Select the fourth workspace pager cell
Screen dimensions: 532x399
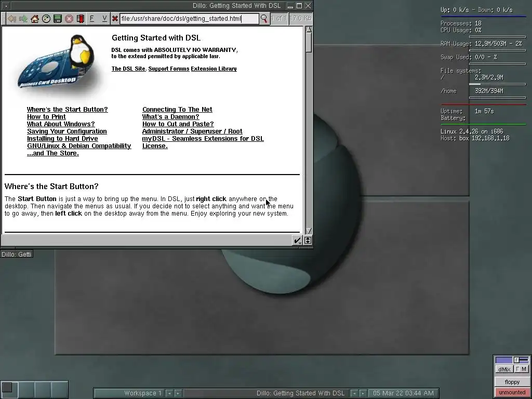tap(59, 389)
